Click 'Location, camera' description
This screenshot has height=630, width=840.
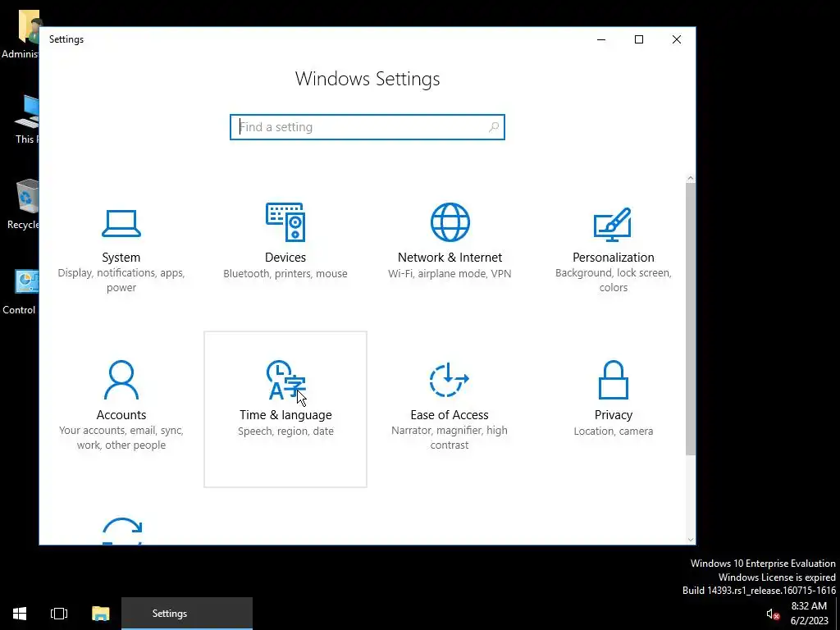(614, 431)
